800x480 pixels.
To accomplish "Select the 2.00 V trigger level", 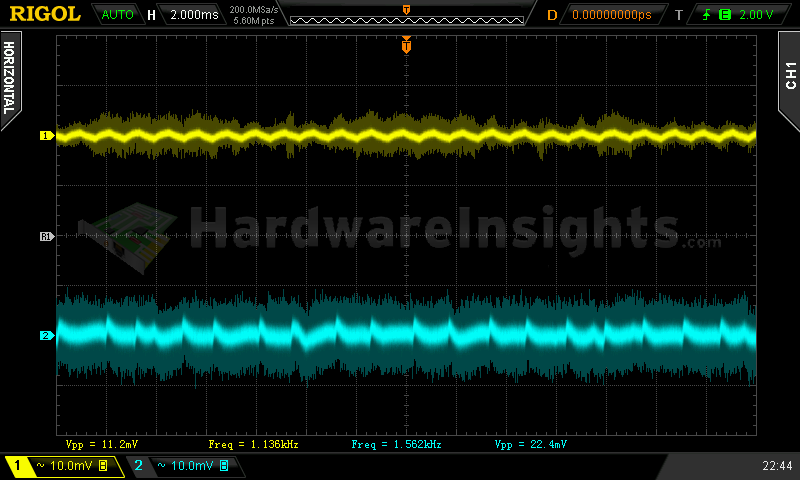I will click(x=755, y=15).
